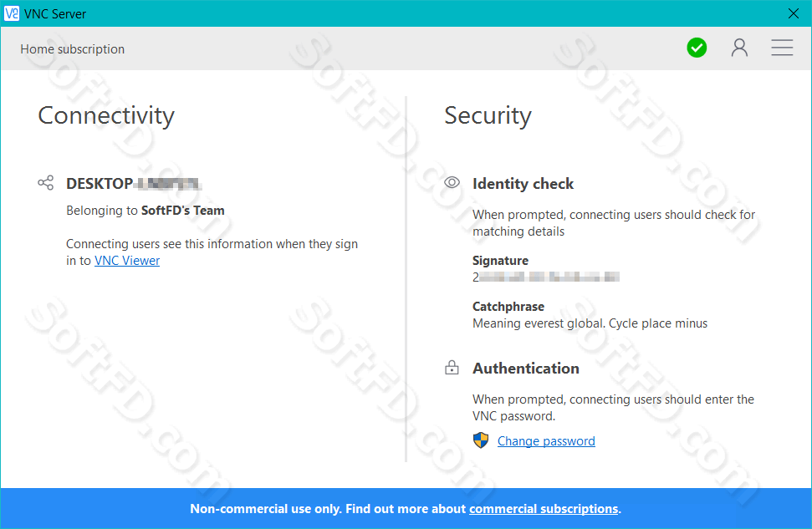Image resolution: width=812 pixels, height=529 pixels.
Task: Click the shield icon beside Change password
Action: (x=481, y=440)
